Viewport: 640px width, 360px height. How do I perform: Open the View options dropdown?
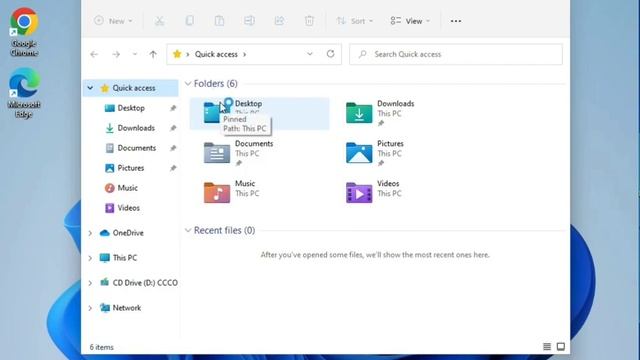(x=410, y=21)
